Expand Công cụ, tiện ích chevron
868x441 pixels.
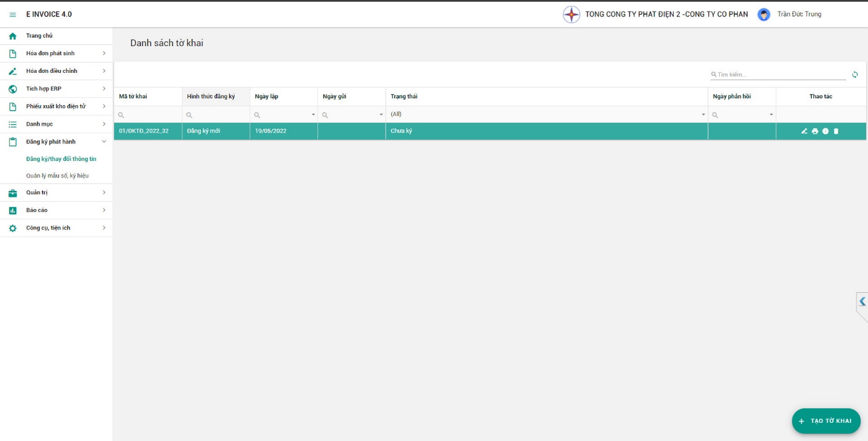click(x=104, y=228)
